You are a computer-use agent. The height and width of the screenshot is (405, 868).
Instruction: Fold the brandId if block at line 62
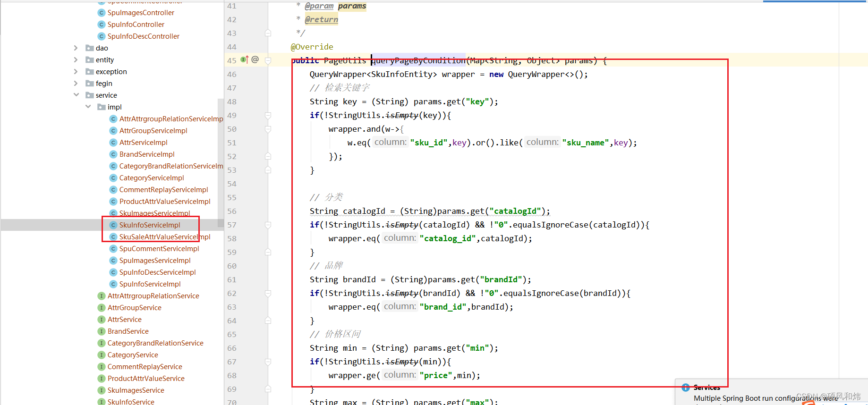coord(268,293)
